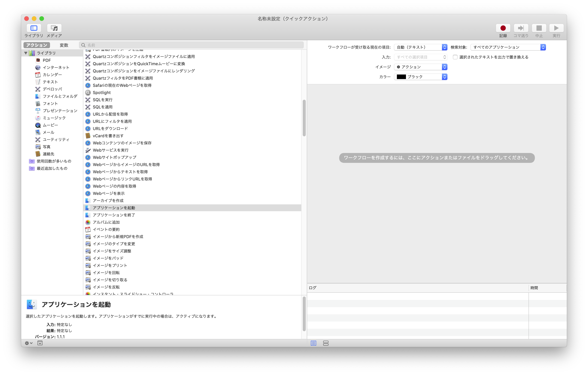Select the ユーティリティ library category
This screenshot has height=375, width=588.
point(56,140)
